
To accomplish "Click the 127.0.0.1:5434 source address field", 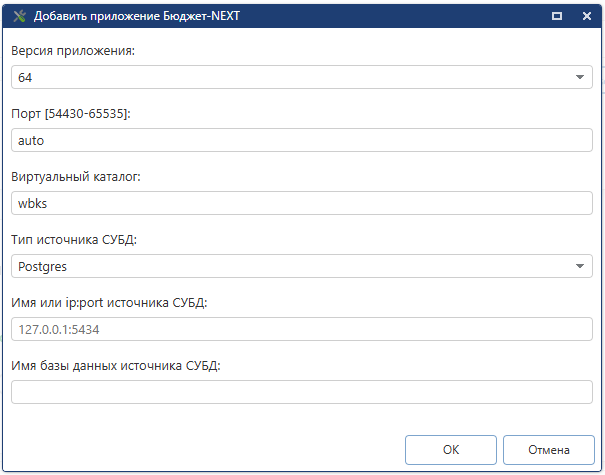I will [x=302, y=329].
